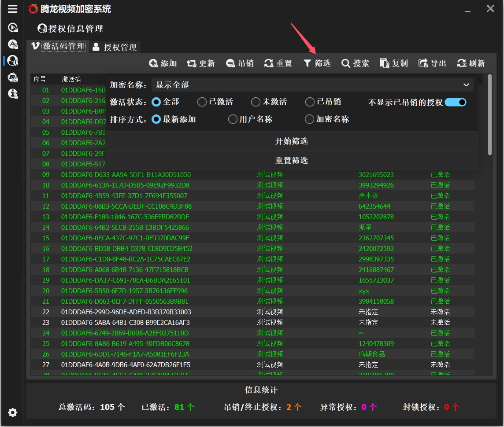Screen dimensions: 504x427
Task: Select row 09 code ending B11A30D51050
Action: (x=126, y=175)
